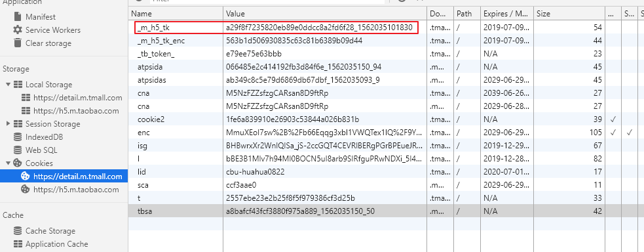Screen dimensions: 644x252
Task: Select the cookie2 cookie row
Action: click(x=386, y=119)
